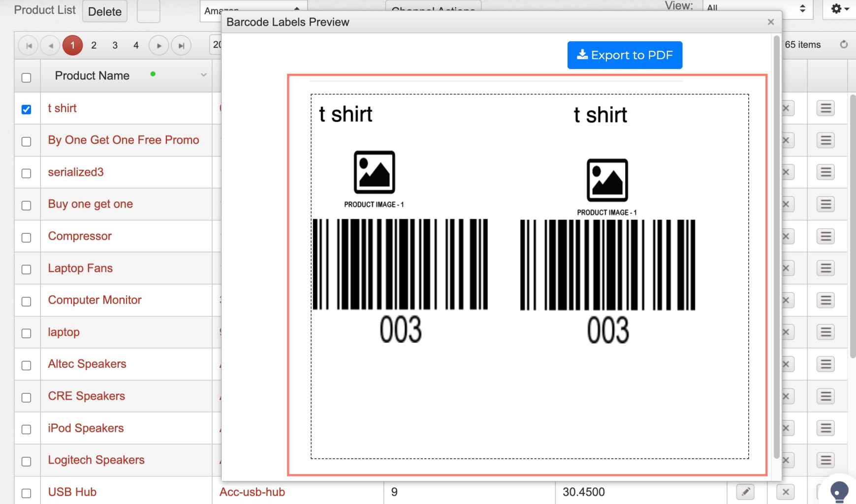Open the Altec Speakers product link
Image resolution: width=856 pixels, height=504 pixels.
[x=87, y=364]
